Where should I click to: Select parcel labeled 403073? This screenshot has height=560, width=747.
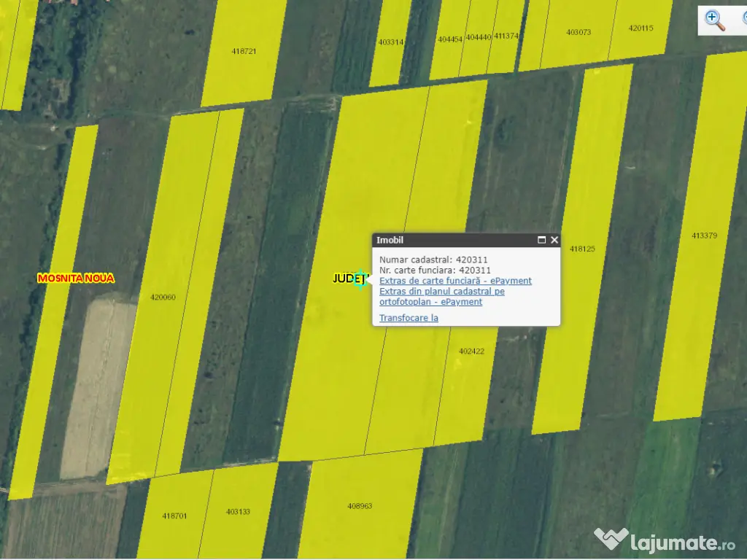coord(578,32)
